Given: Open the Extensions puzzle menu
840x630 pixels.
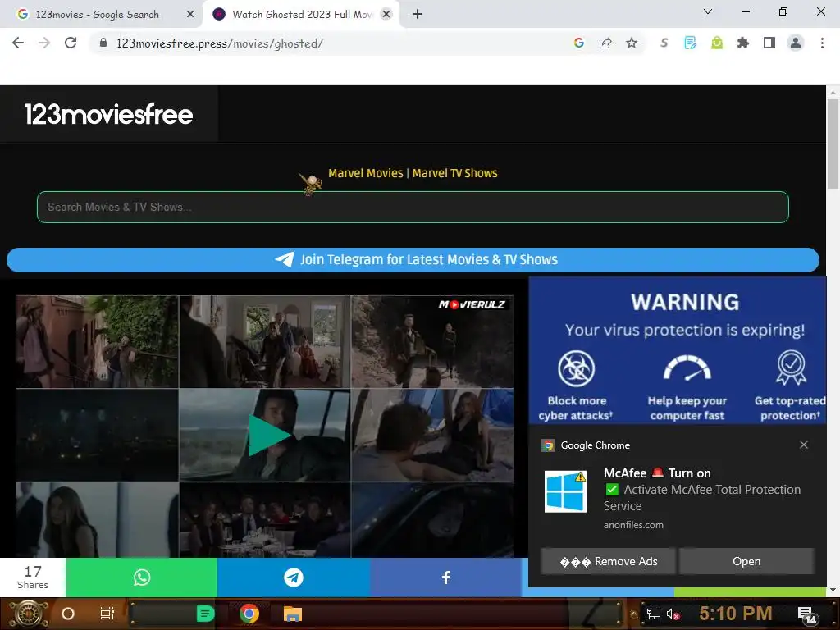Looking at the screenshot, I should click(742, 43).
